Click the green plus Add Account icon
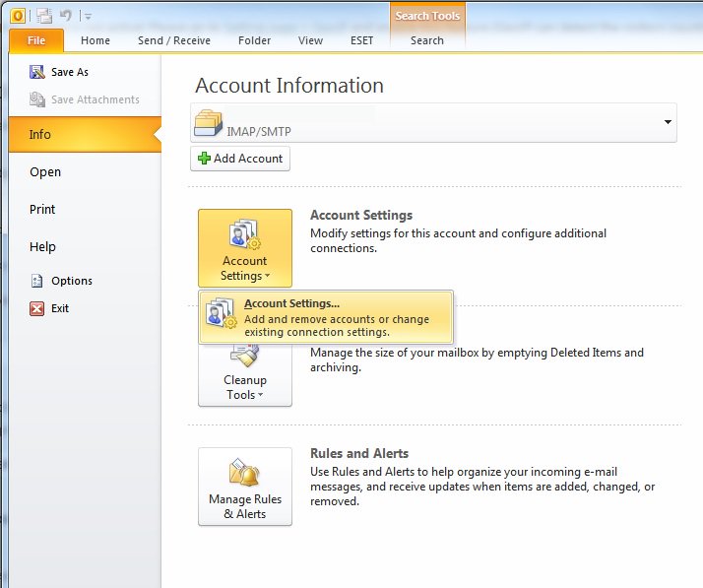The height and width of the screenshot is (588, 703). [x=205, y=159]
